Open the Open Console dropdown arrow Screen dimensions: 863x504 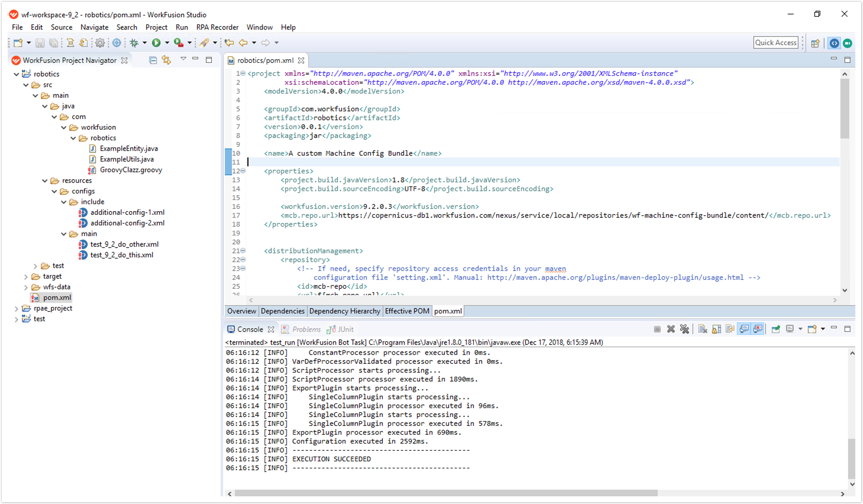[823, 329]
